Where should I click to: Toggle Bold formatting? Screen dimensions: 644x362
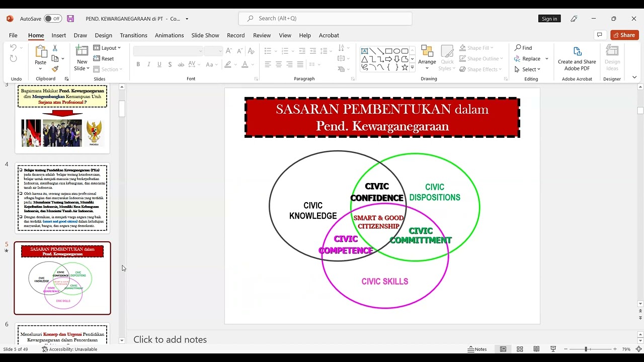coord(138,64)
